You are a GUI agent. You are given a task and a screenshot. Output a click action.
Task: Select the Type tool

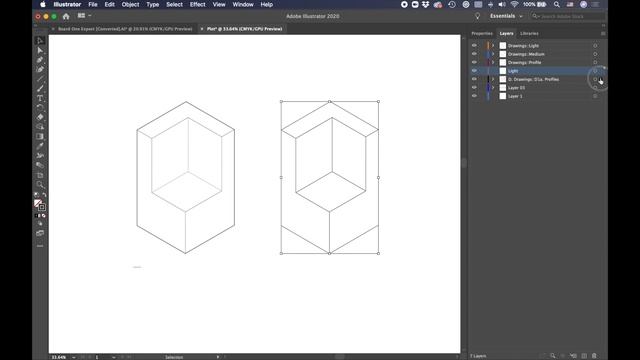(40, 98)
